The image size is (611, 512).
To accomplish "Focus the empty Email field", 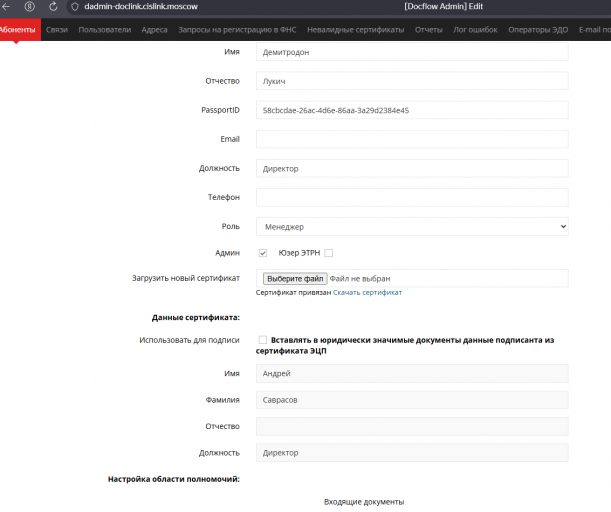I will coord(412,139).
